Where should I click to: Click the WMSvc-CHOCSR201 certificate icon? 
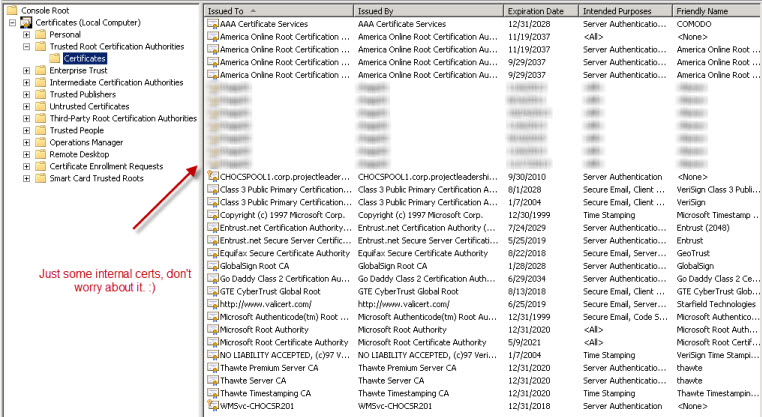tap(212, 407)
